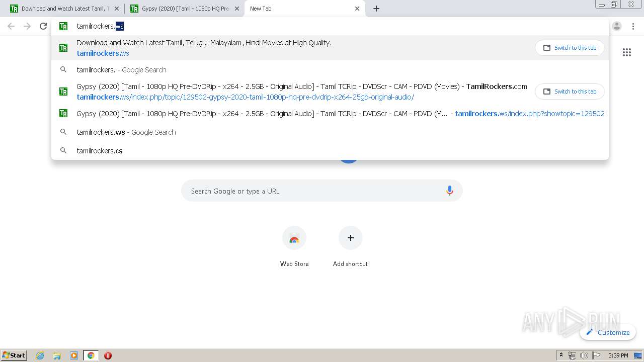Open Chrome's three-dot menu
The height and width of the screenshot is (362, 644).
633,26
